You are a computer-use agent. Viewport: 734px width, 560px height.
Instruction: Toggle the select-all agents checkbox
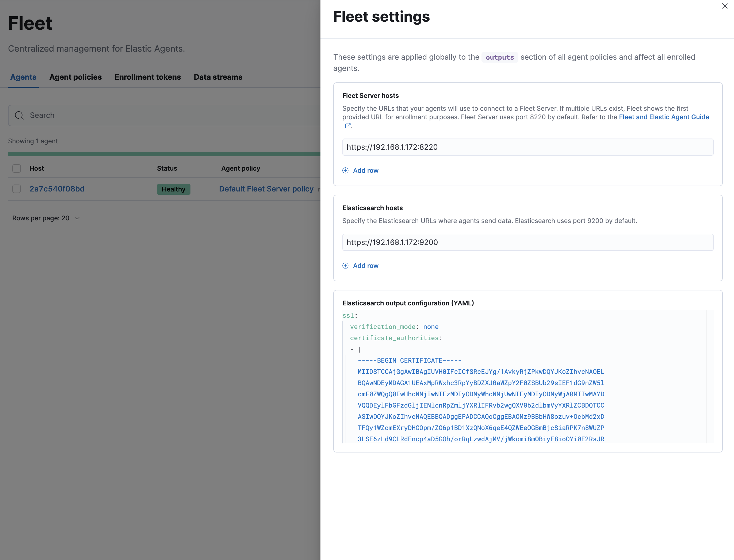17,168
